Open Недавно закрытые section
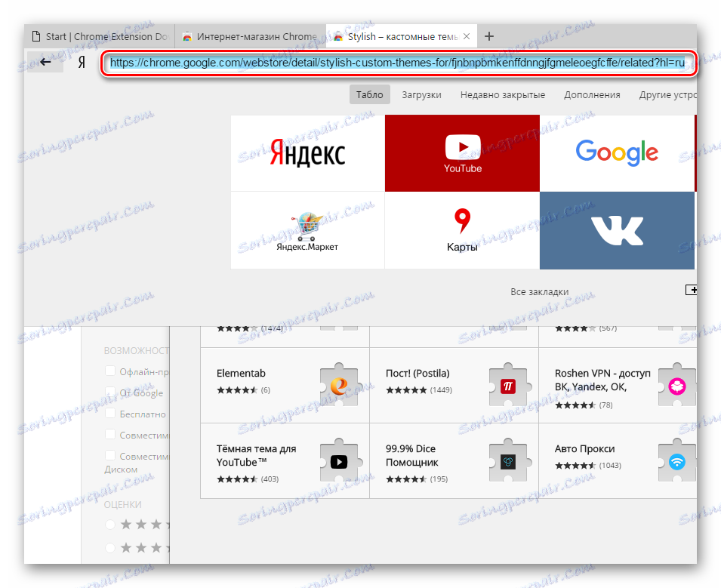Viewport: 721px width, 588px height. click(503, 94)
